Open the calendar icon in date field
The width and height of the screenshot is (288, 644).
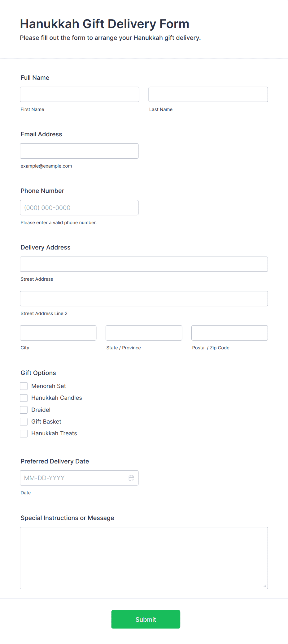point(131,478)
